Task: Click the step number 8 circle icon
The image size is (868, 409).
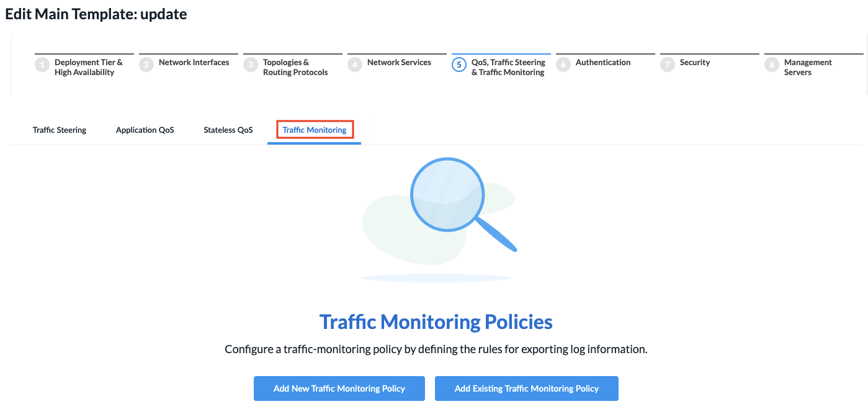Action: pyautogui.click(x=772, y=65)
